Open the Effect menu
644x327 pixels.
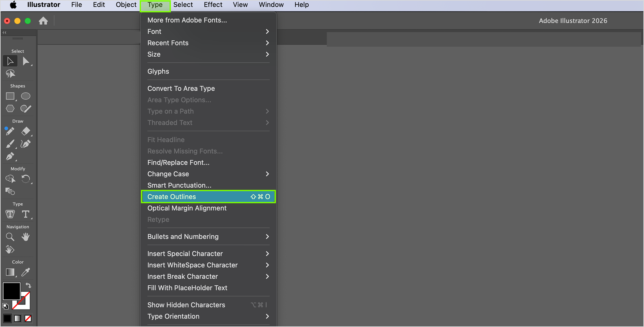click(x=213, y=5)
